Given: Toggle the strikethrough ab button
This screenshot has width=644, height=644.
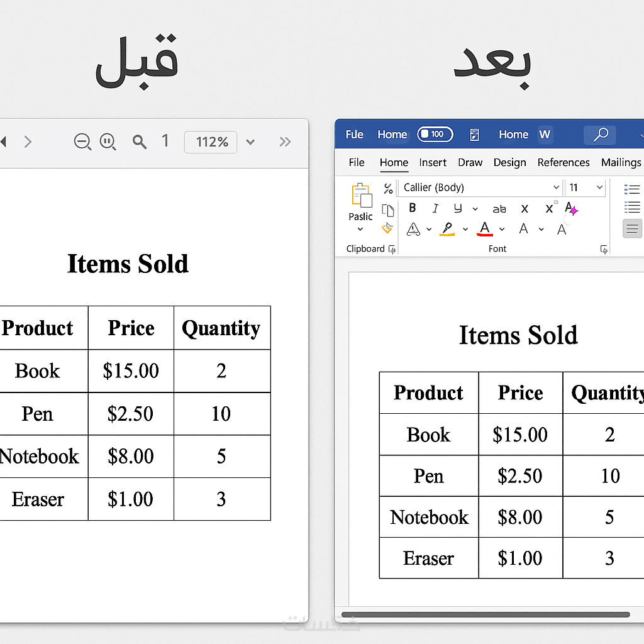Looking at the screenshot, I should coord(499,209).
